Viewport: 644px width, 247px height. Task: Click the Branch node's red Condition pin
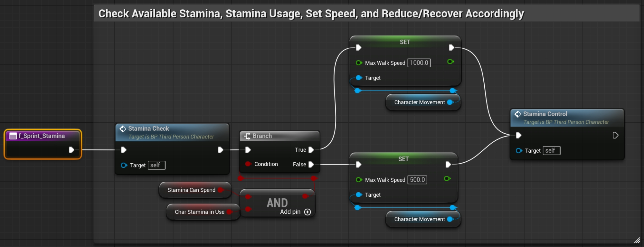coord(248,164)
